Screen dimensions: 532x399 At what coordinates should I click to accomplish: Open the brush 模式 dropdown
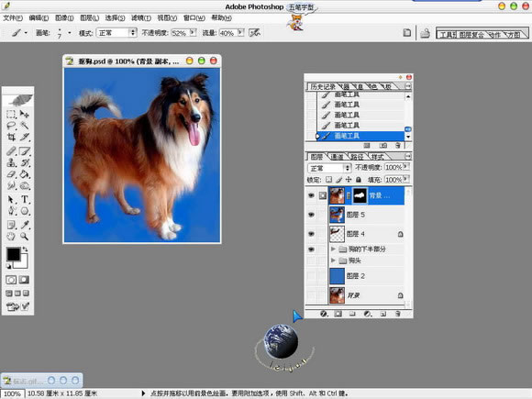116,33
